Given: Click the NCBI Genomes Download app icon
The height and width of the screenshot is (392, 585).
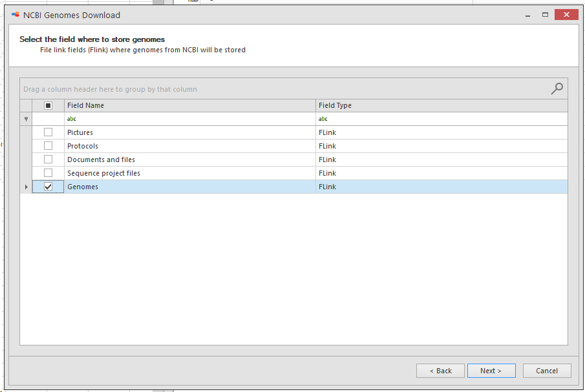Looking at the screenshot, I should [x=16, y=15].
